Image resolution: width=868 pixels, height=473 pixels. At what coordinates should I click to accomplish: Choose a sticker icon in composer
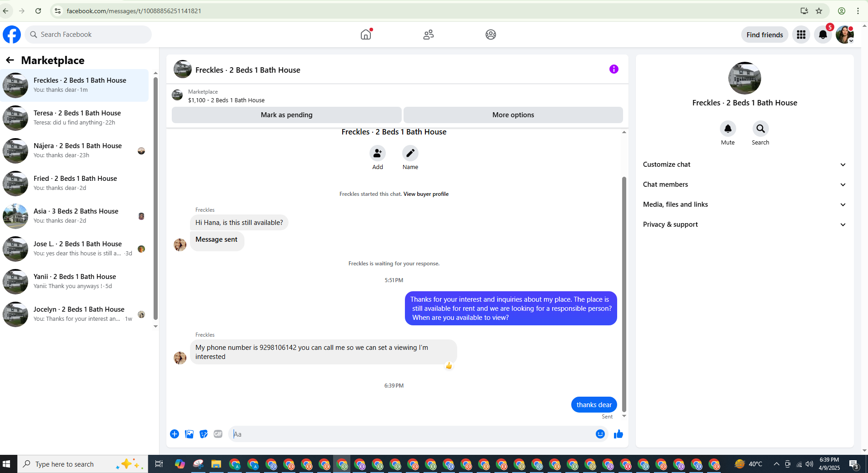tap(204, 434)
